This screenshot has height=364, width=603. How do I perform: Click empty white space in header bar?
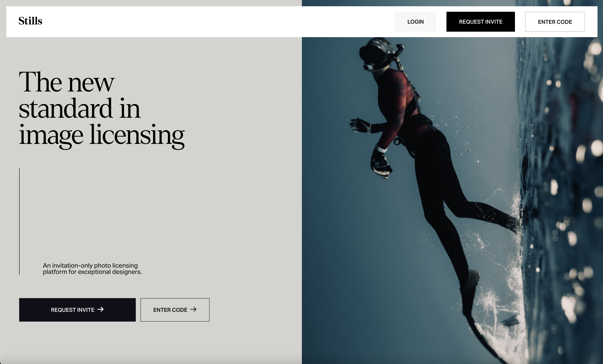coord(220,22)
